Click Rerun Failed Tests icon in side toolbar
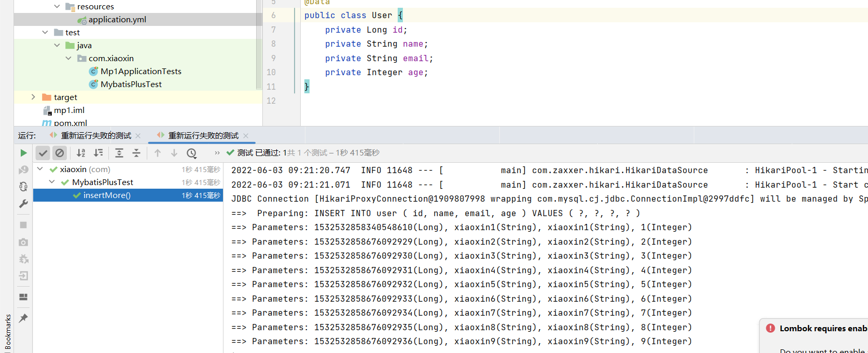This screenshot has width=868, height=353. pos(23,170)
